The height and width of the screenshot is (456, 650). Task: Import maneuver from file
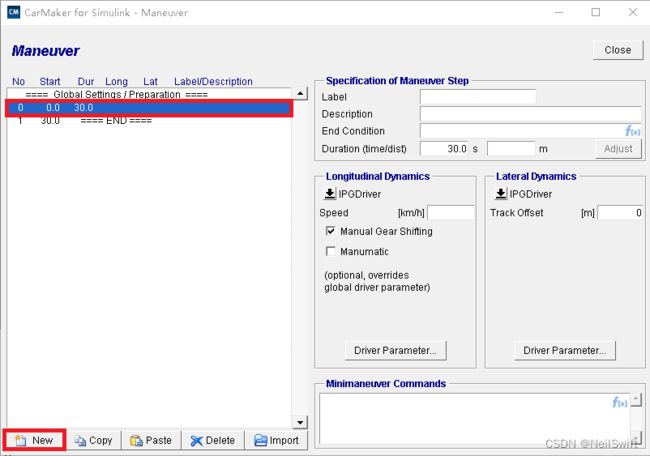tap(276, 440)
